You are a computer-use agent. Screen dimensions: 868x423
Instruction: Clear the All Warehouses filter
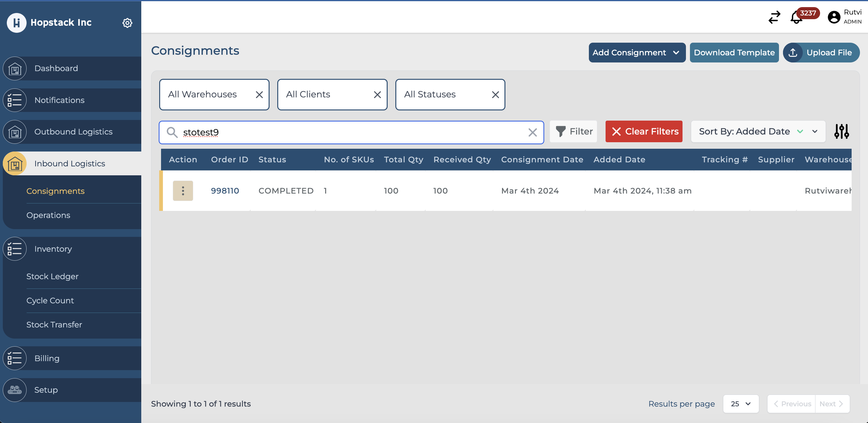[x=259, y=95]
